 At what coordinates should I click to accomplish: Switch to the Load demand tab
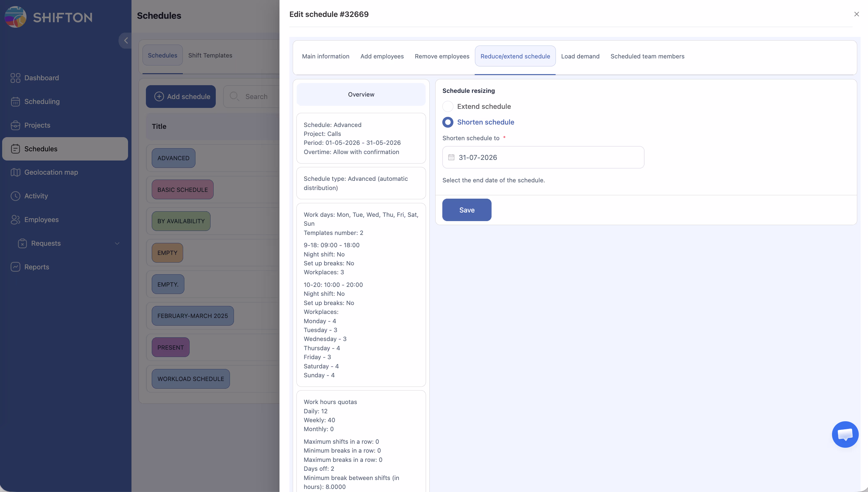(x=580, y=57)
